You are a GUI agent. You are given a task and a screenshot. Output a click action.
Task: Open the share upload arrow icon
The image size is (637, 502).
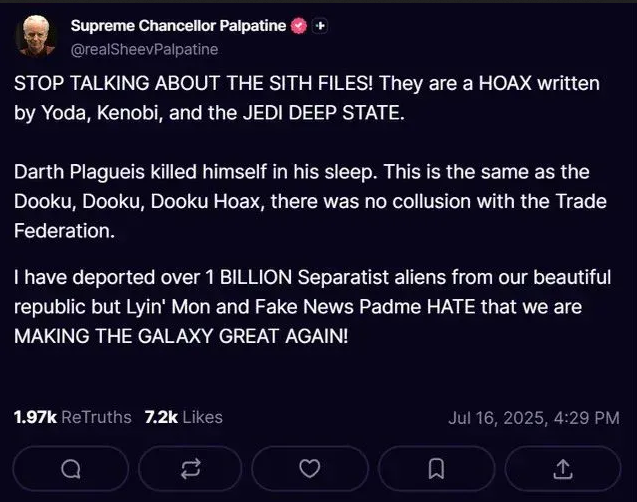click(x=563, y=469)
